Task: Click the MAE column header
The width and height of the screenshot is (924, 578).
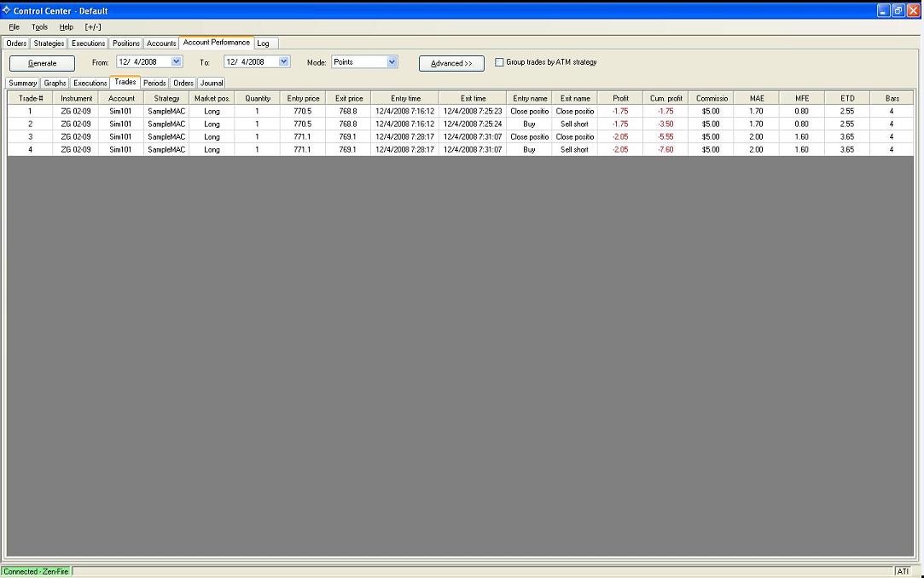Action: [x=757, y=98]
